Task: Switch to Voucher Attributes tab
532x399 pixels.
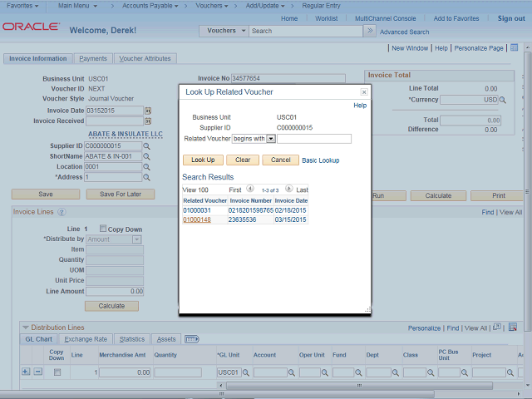Action: pyautogui.click(x=145, y=59)
